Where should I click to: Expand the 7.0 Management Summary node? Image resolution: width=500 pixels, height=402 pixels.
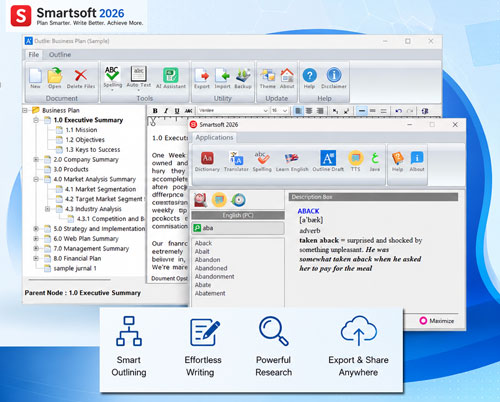[x=36, y=249]
